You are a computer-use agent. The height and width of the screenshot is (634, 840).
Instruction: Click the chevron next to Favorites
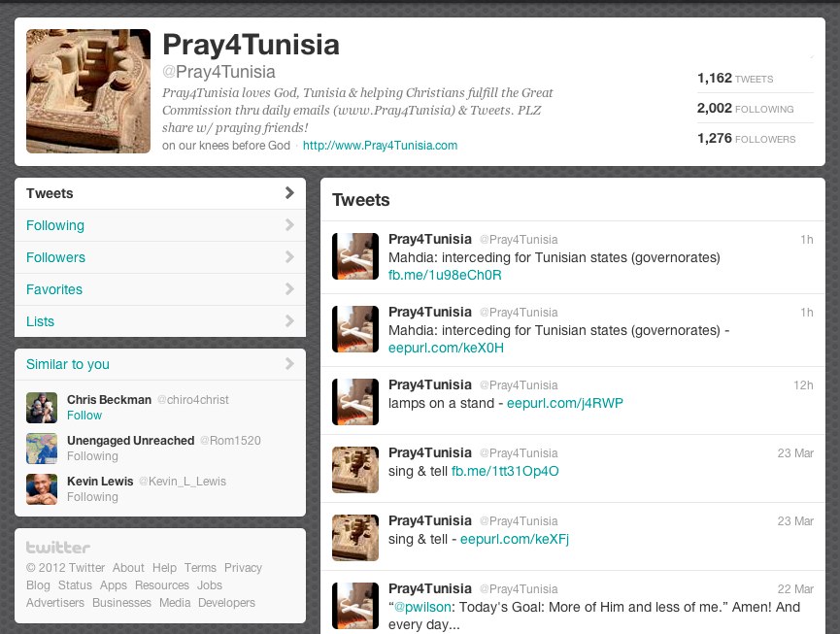(289, 289)
